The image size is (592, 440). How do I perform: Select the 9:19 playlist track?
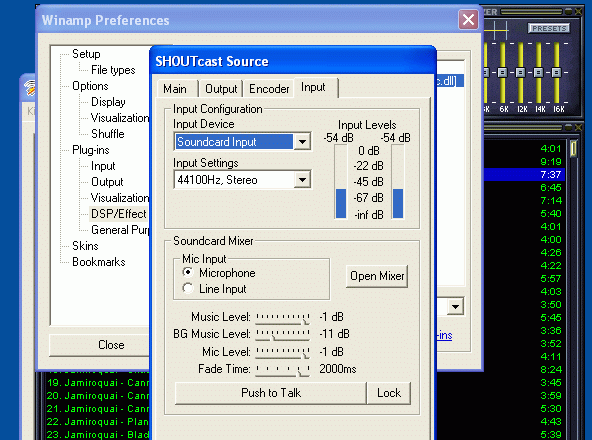[524, 162]
